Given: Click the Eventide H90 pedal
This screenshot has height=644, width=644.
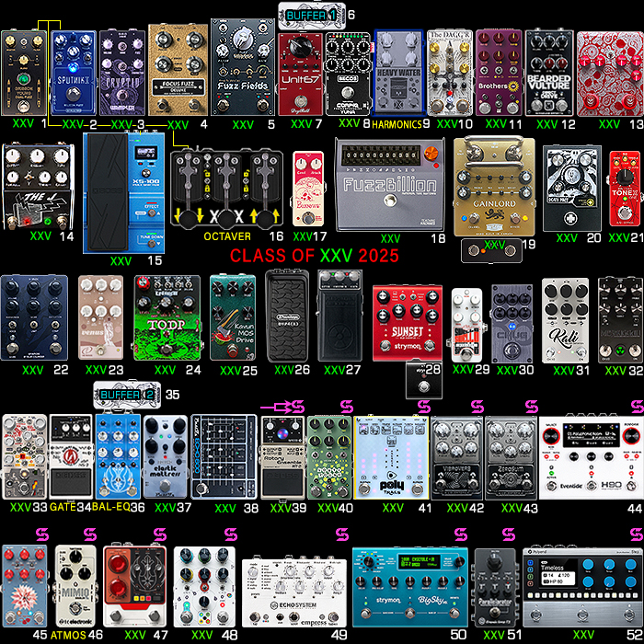Looking at the screenshot, I should (591, 458).
